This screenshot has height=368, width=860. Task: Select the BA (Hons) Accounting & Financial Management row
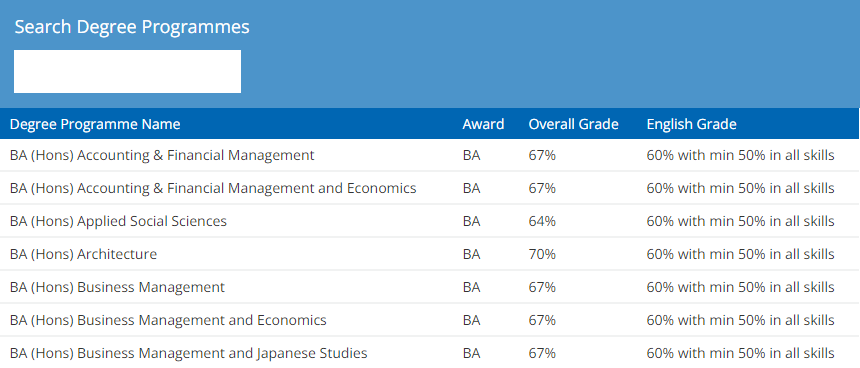[430, 155]
